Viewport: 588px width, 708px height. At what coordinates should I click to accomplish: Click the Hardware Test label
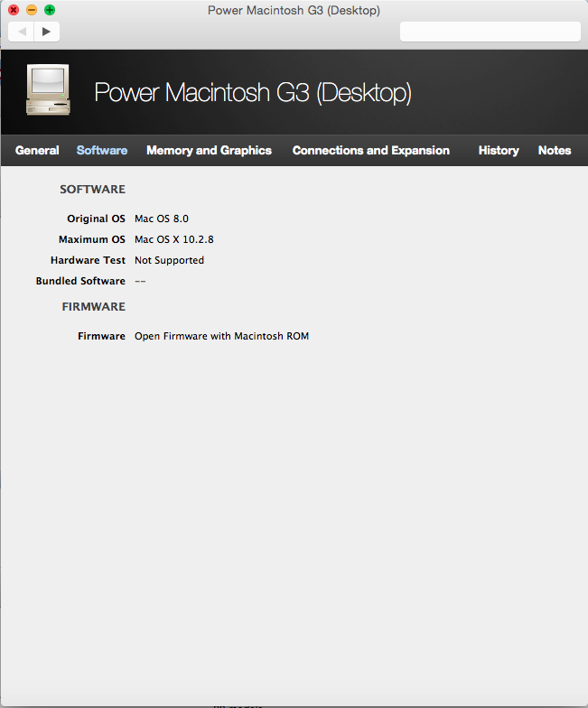click(x=89, y=260)
